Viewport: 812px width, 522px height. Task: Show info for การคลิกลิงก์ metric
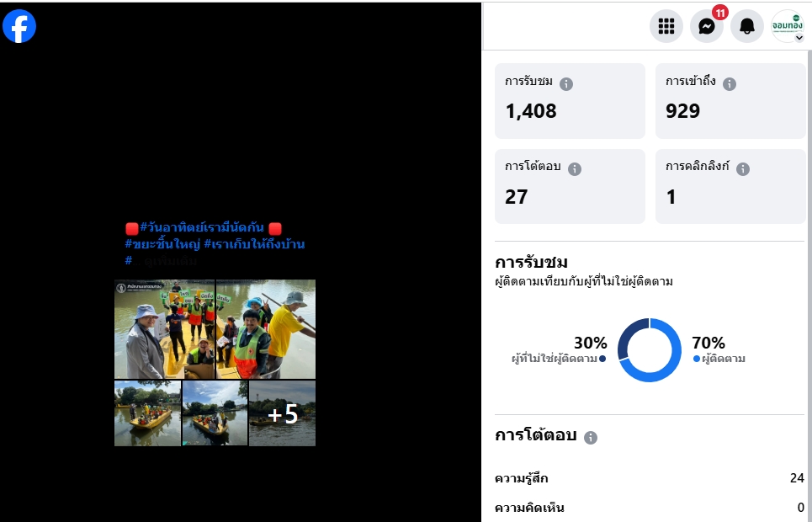pyautogui.click(x=743, y=169)
